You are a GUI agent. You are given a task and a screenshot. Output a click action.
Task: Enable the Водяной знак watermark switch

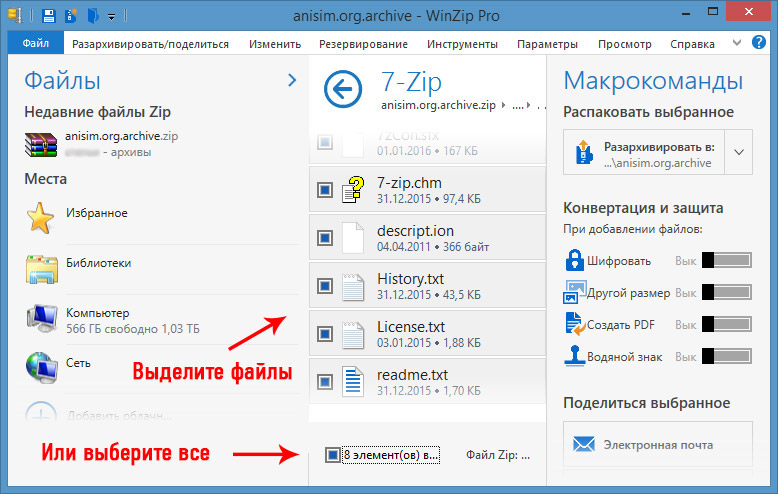coord(726,355)
